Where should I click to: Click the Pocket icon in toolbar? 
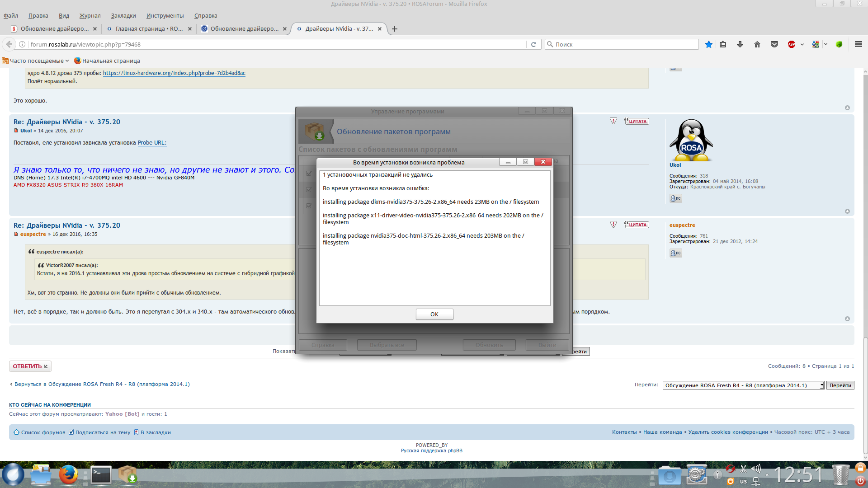[774, 44]
